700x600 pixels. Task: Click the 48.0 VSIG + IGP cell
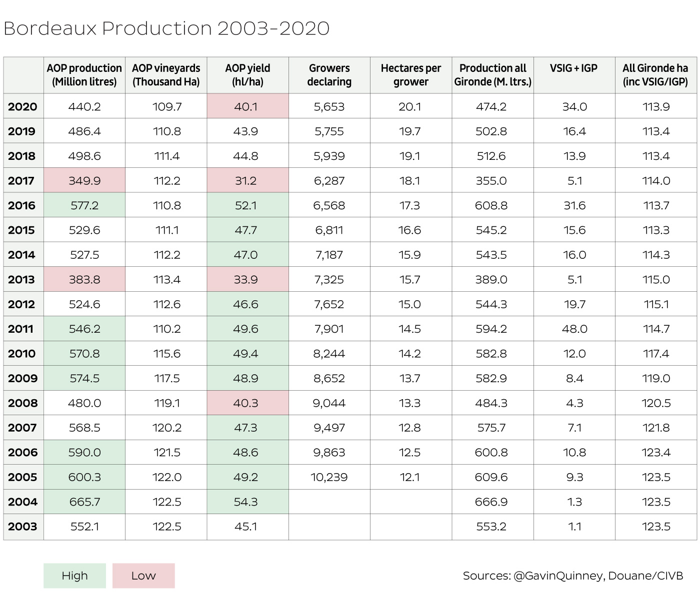click(574, 329)
